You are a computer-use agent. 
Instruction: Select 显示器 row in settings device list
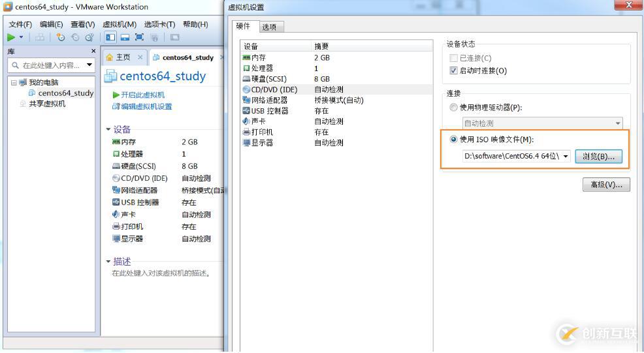tap(336, 143)
